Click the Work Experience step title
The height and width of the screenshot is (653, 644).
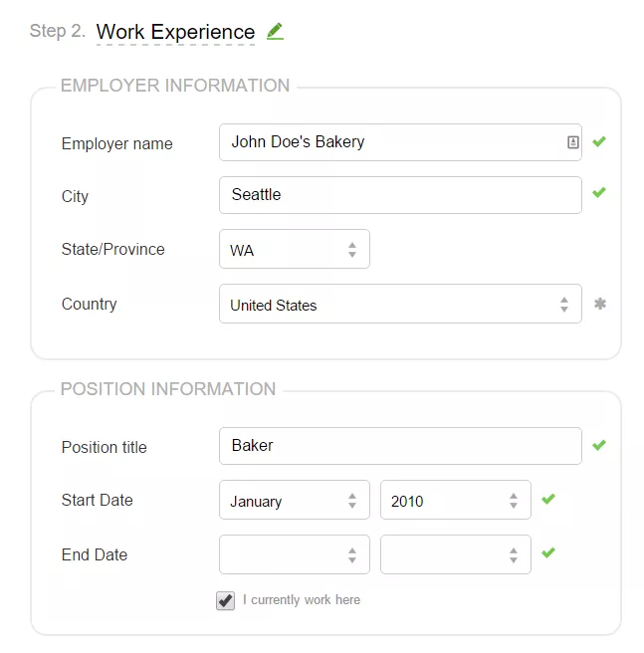[175, 32]
